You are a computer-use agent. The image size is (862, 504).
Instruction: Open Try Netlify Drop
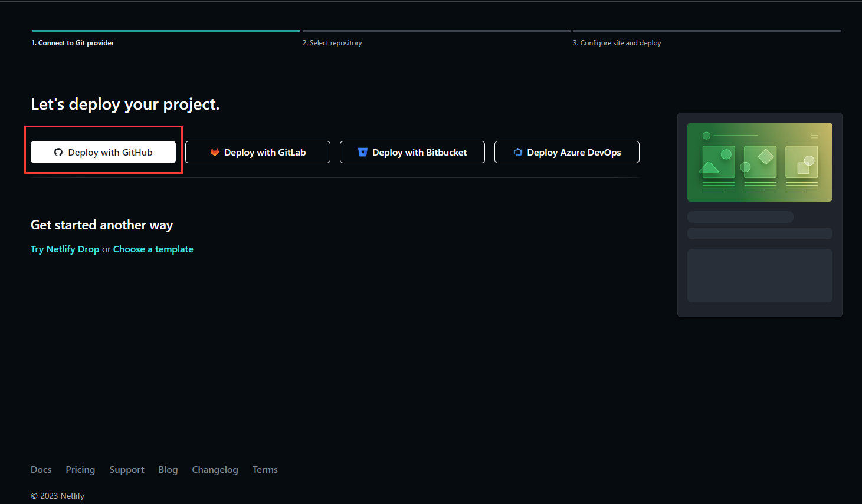coord(64,249)
